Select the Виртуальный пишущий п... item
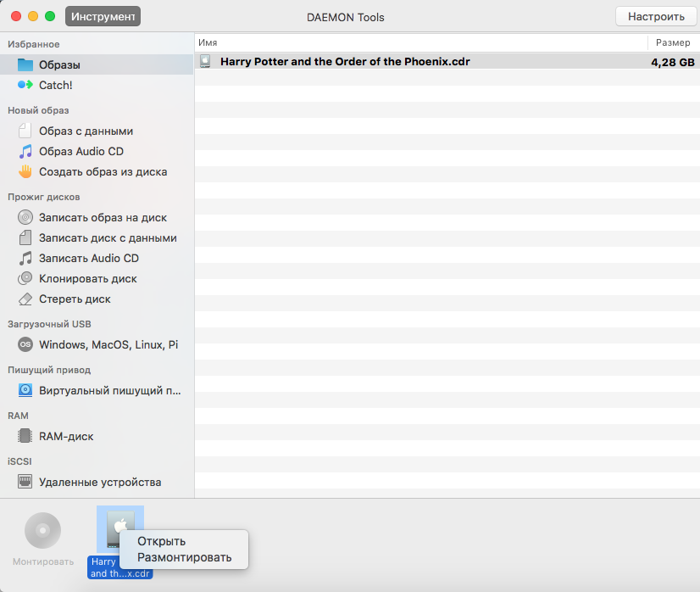The height and width of the screenshot is (592, 700). coord(97,390)
